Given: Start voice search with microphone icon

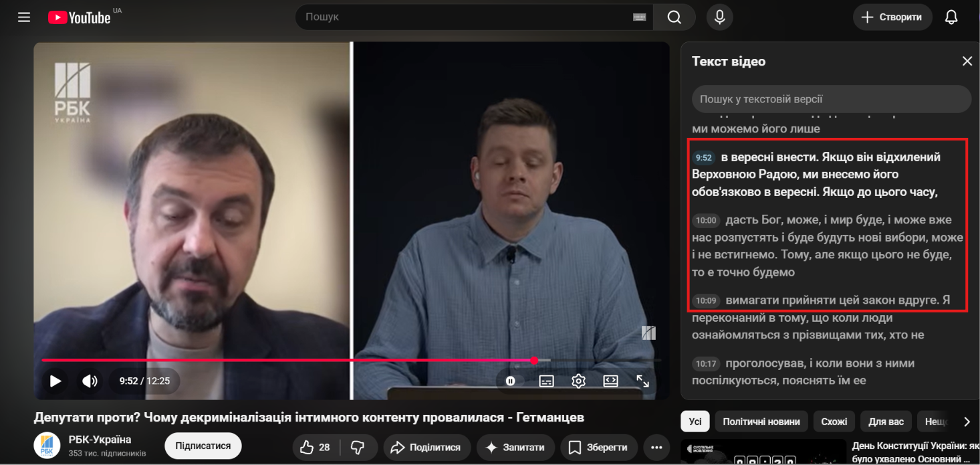Looking at the screenshot, I should coord(719,17).
